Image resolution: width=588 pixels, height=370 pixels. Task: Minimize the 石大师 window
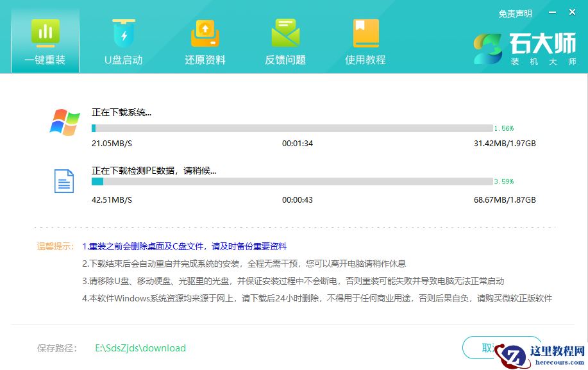pos(552,12)
